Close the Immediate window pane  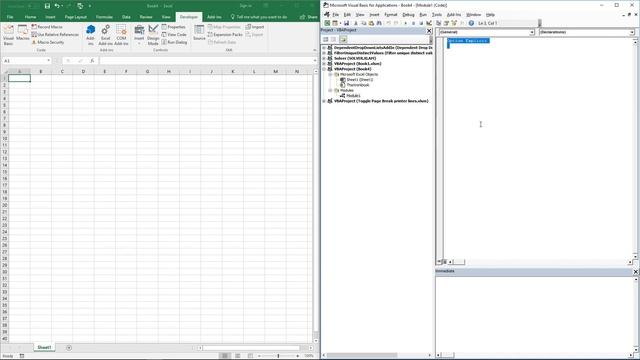point(636,271)
